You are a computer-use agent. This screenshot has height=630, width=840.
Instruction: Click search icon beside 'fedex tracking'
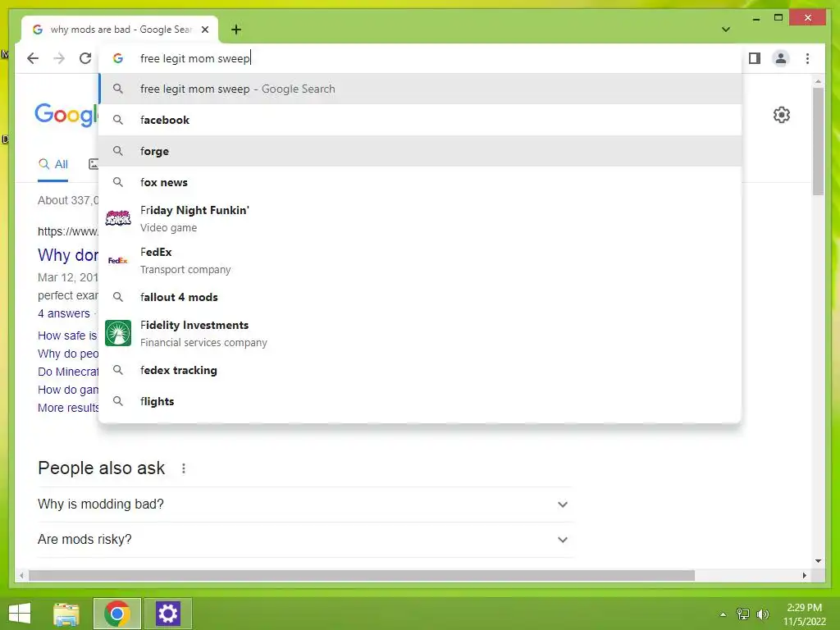[118, 370]
